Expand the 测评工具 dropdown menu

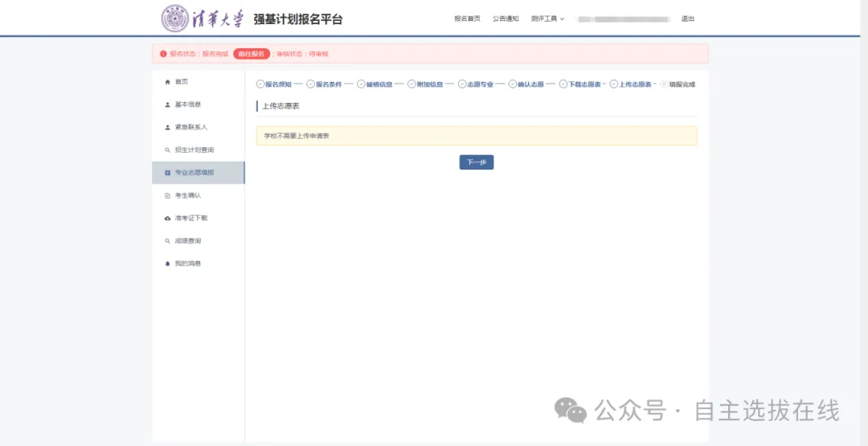point(547,18)
